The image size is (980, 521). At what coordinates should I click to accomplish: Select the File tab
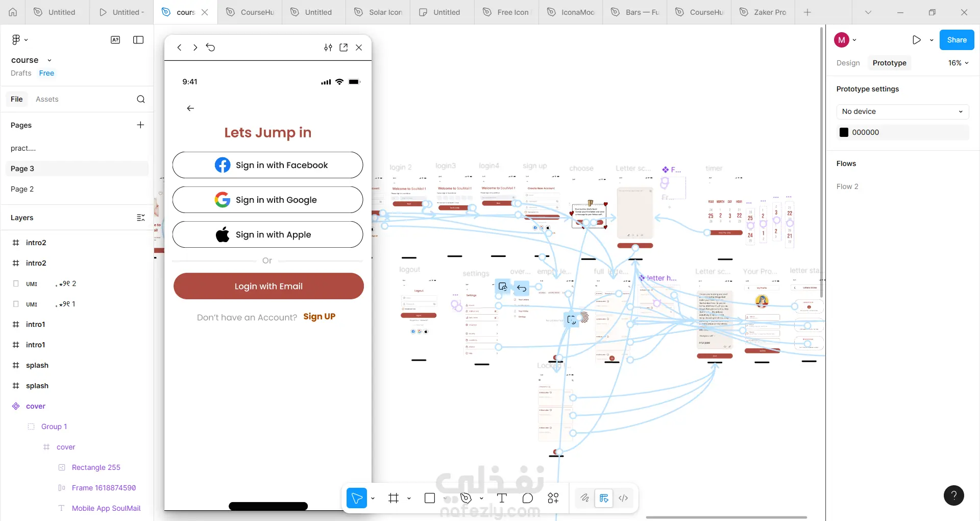pos(17,99)
